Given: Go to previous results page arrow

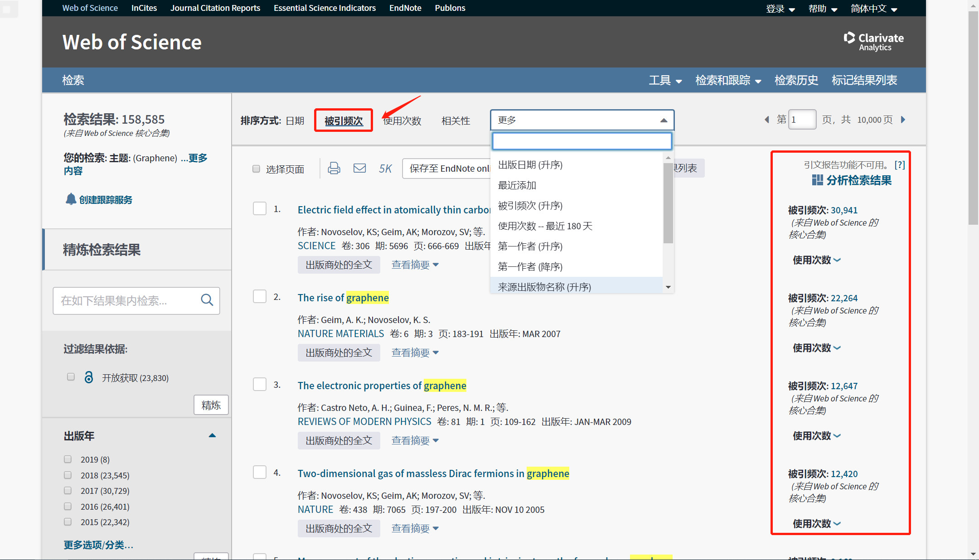Looking at the screenshot, I should pos(767,120).
